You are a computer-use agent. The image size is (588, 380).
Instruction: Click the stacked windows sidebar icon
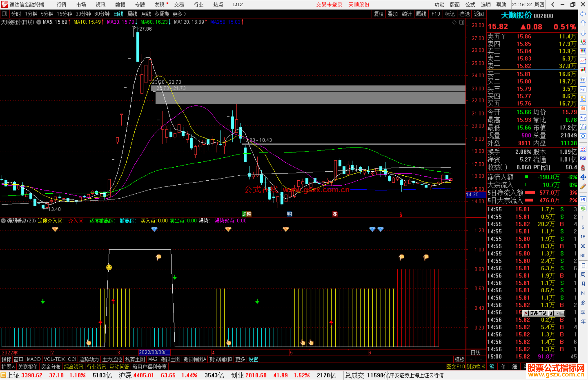click(x=583, y=80)
